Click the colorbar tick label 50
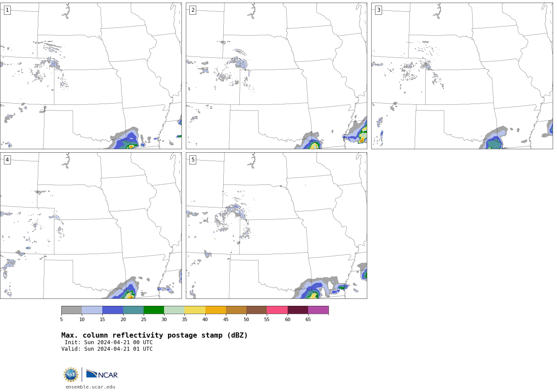Screen dimensions: 557x392 pyautogui.click(x=246, y=319)
